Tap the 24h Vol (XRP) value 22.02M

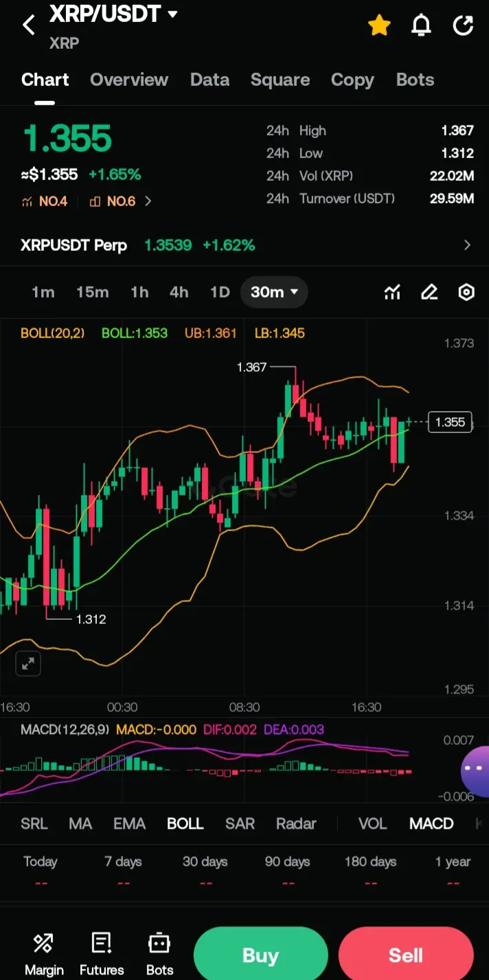pyautogui.click(x=452, y=176)
